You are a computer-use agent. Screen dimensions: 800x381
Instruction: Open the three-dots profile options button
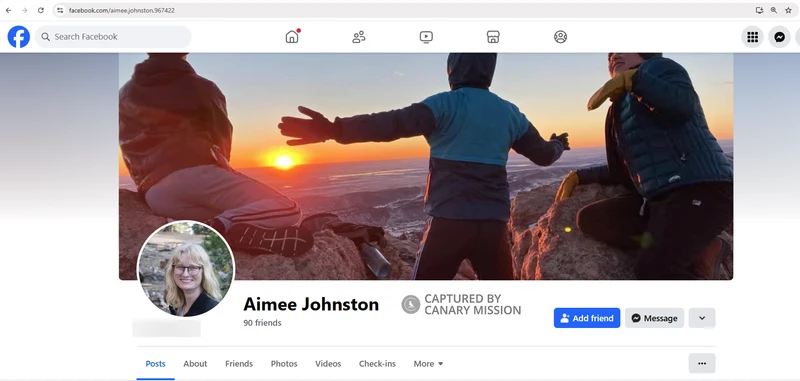point(702,363)
